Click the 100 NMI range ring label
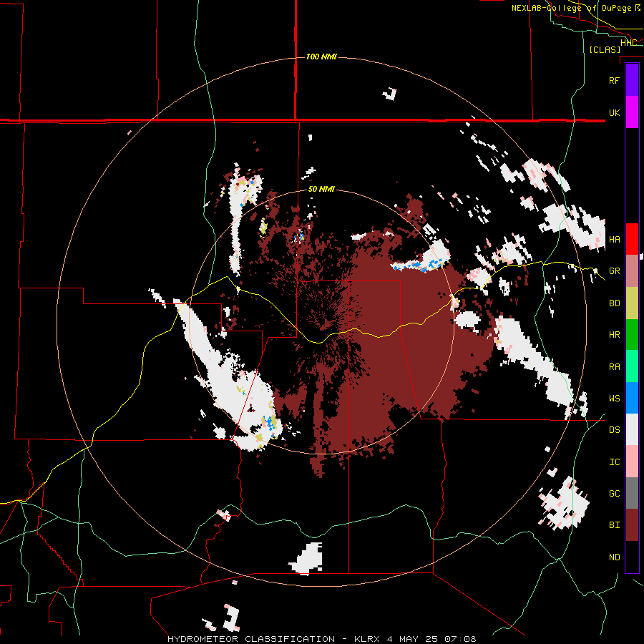This screenshot has height=644, width=644. pos(321,57)
